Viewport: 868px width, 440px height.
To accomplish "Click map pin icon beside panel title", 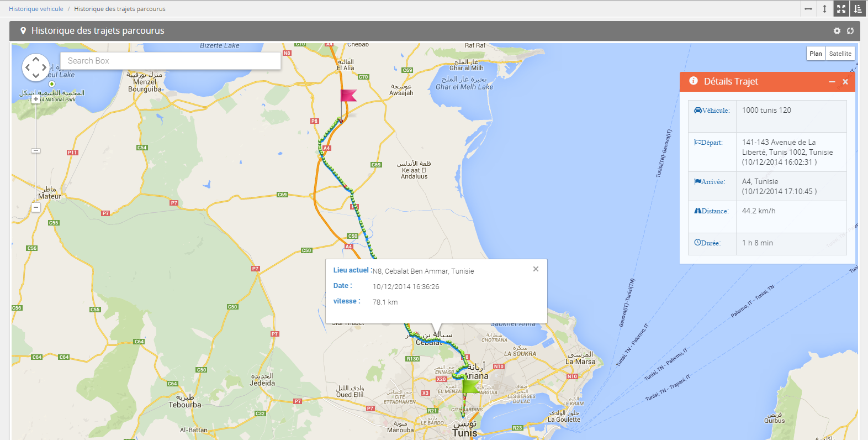I will point(23,31).
